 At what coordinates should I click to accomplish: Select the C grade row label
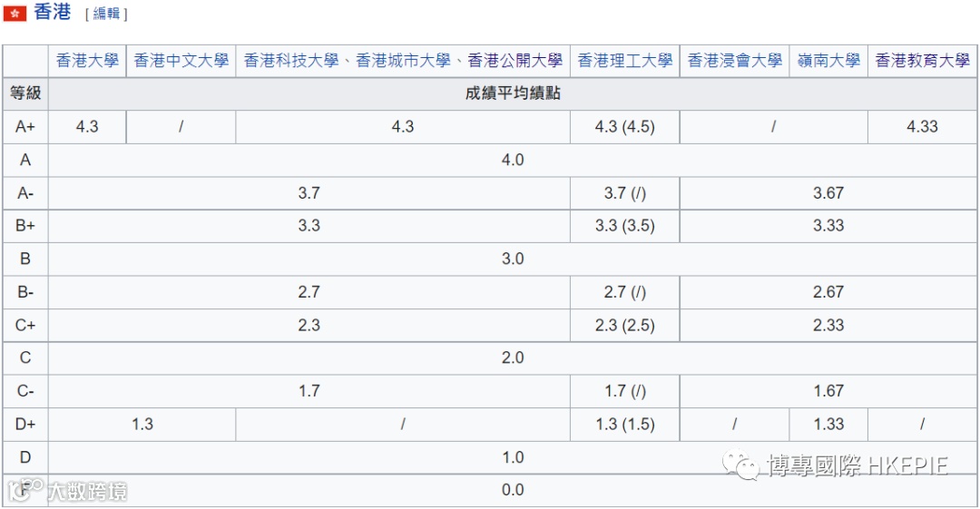[25, 357]
